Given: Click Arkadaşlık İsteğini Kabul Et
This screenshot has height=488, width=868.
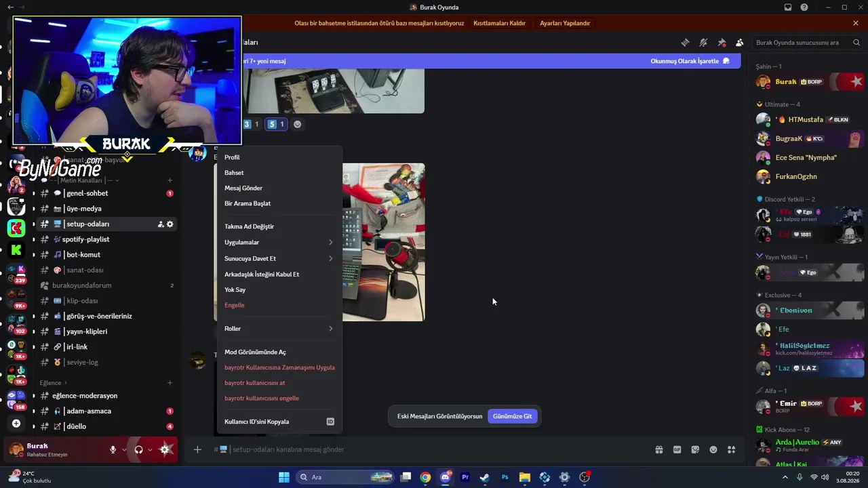Looking at the screenshot, I should [279, 274].
